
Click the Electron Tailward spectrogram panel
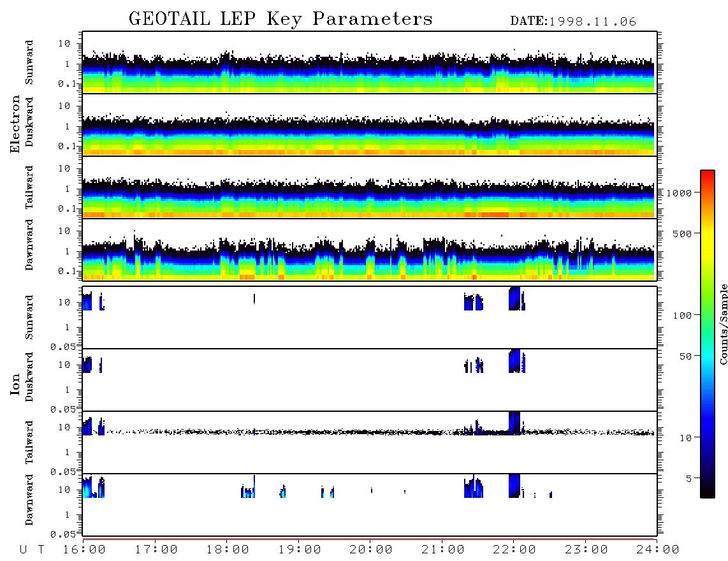[370, 187]
